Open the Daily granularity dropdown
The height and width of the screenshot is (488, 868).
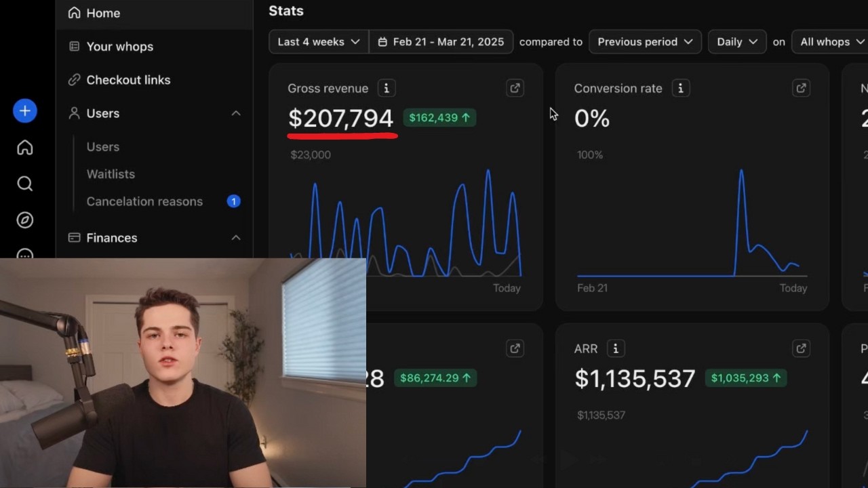(x=737, y=42)
